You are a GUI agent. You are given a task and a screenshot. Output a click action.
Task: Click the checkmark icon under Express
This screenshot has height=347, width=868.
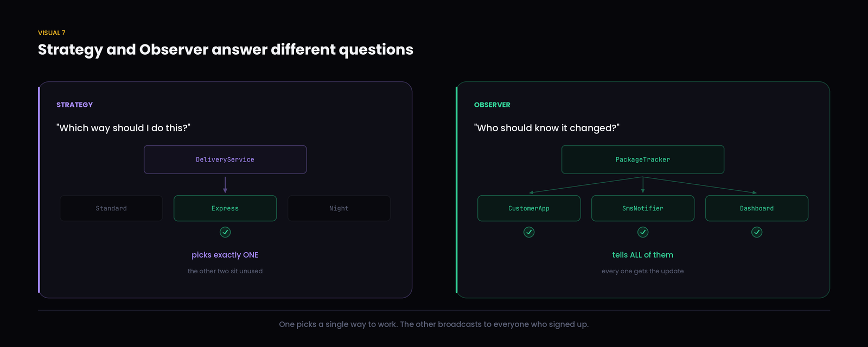pos(225,232)
